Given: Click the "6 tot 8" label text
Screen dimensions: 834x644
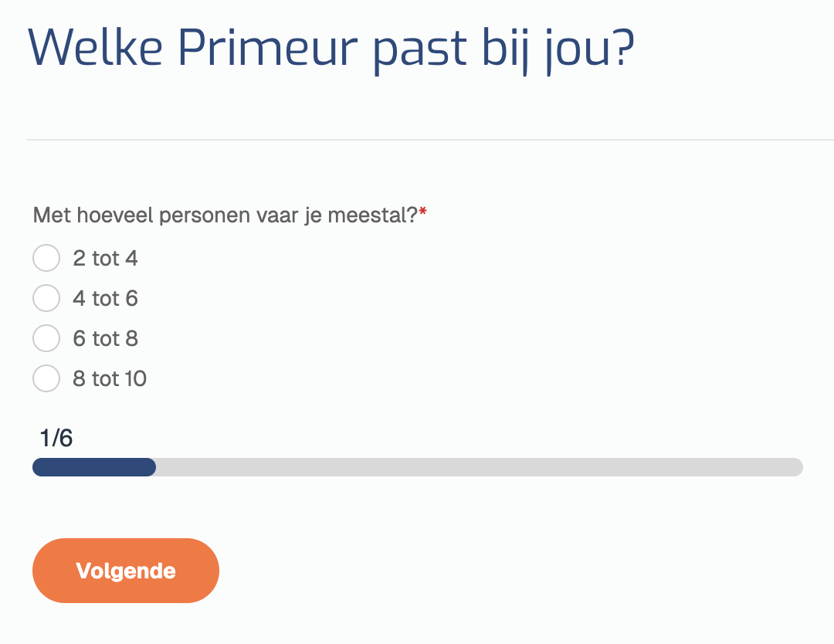Looking at the screenshot, I should click(105, 339).
